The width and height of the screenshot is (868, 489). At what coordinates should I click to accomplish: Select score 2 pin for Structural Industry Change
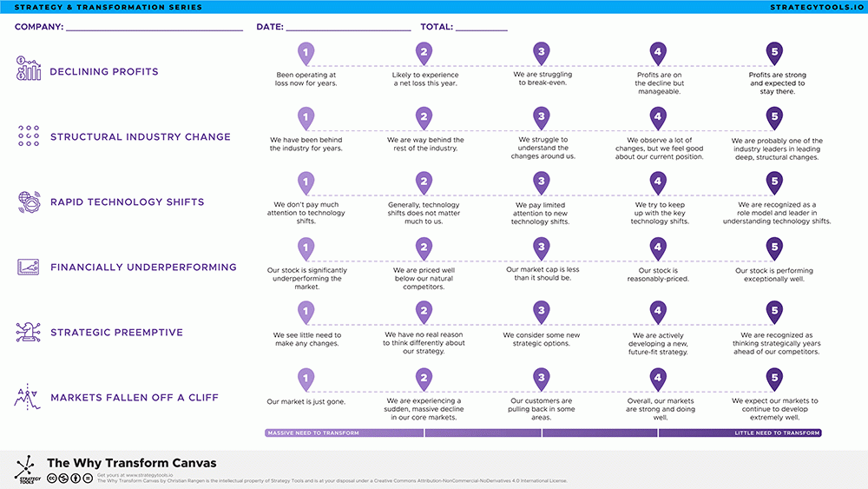pos(424,118)
